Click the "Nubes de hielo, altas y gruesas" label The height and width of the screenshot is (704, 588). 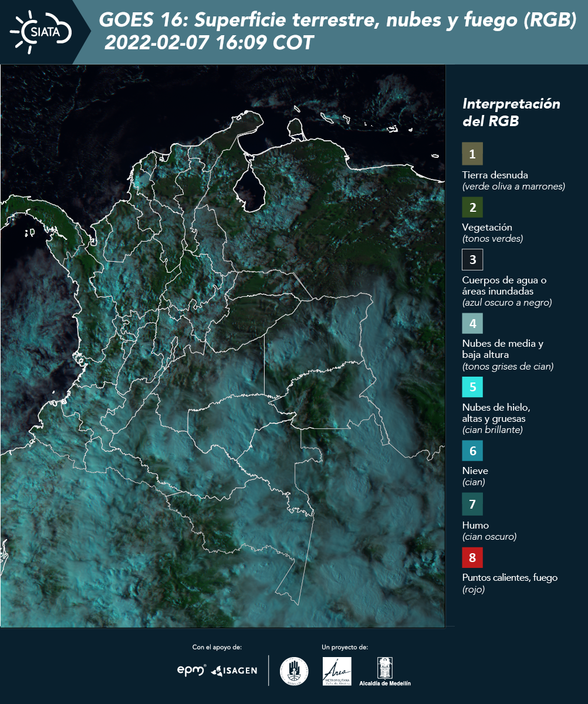[x=496, y=413]
